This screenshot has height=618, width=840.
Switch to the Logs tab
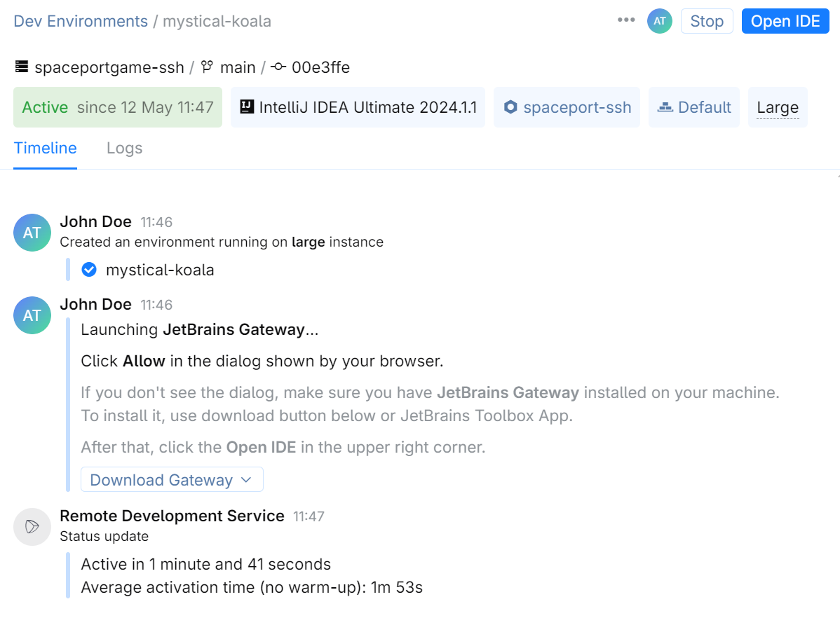(x=124, y=148)
